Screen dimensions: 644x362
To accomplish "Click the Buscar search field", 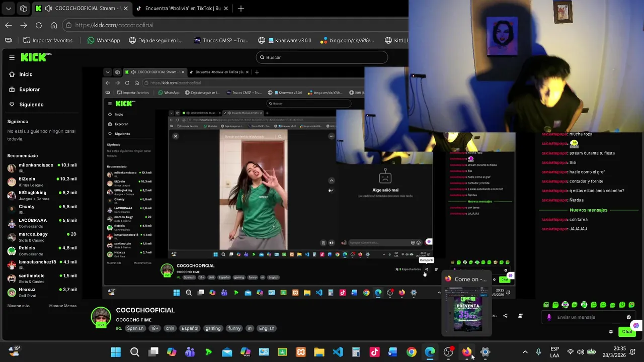I will tap(321, 57).
